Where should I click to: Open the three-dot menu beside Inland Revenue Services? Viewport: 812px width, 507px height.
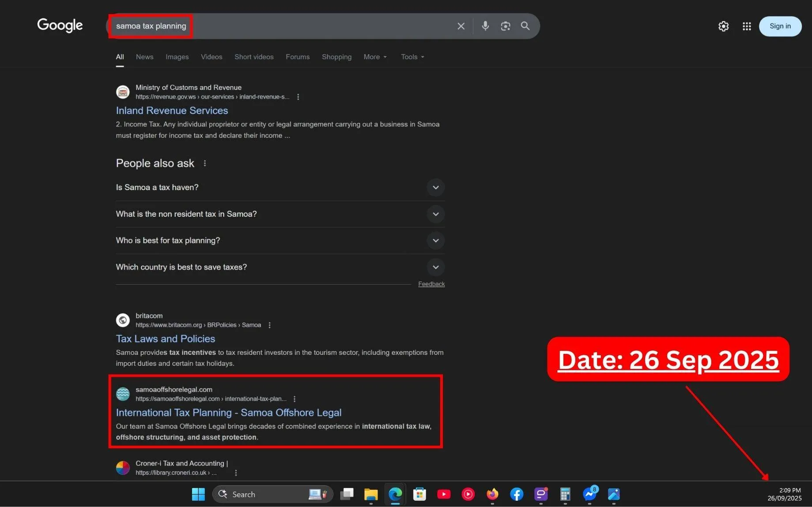(298, 97)
